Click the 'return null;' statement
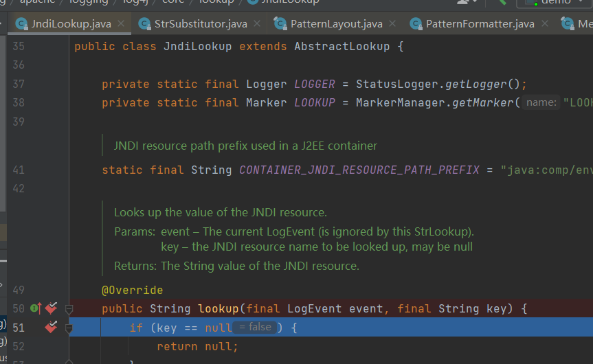 197,347
